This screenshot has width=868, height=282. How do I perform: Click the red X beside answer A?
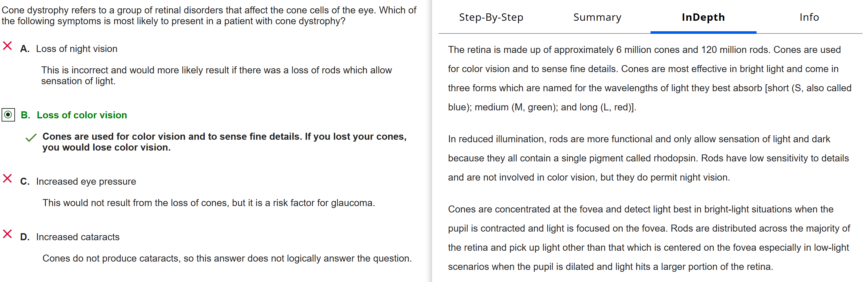click(x=7, y=46)
